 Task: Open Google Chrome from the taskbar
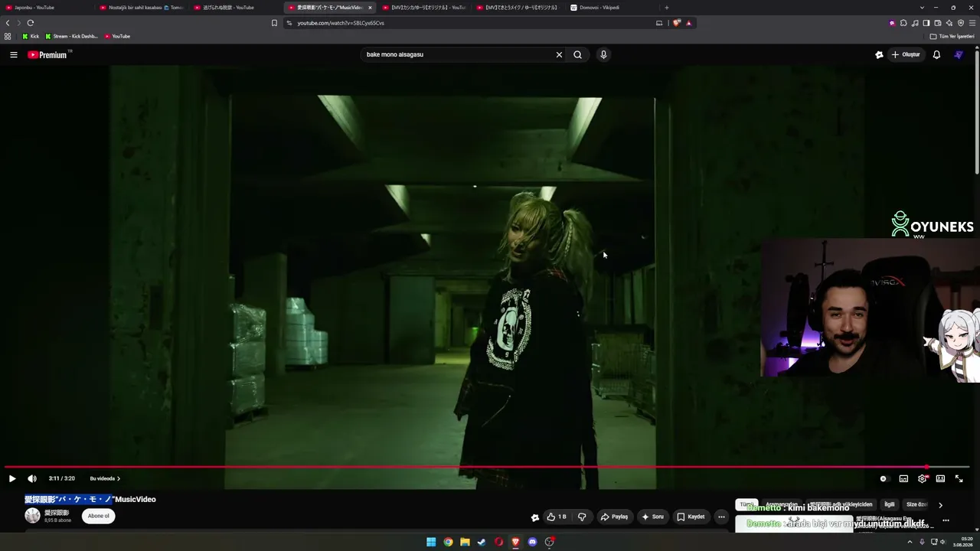(448, 542)
